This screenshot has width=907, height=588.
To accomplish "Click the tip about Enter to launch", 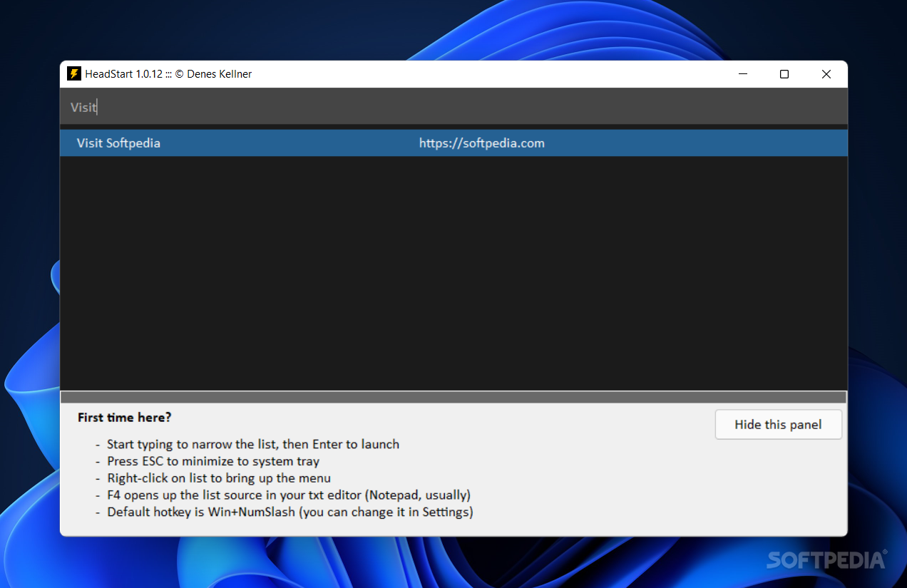I will pos(253,445).
